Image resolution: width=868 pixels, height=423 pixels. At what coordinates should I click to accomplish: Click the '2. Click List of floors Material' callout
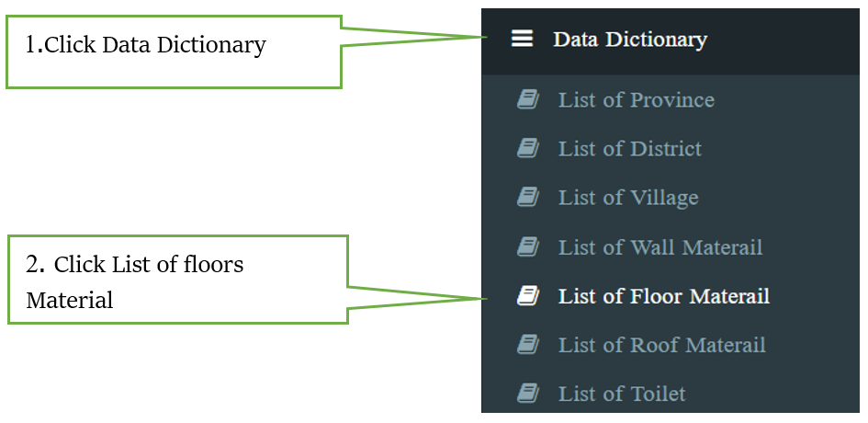click(x=177, y=280)
